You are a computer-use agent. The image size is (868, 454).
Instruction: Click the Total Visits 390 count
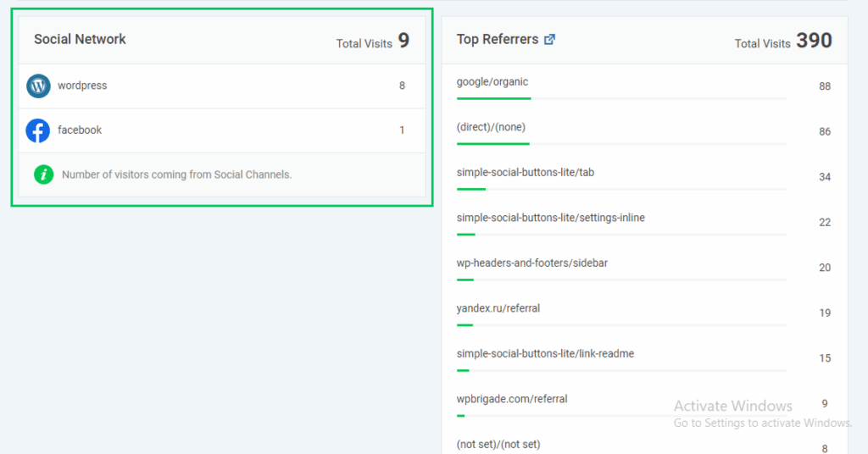(813, 41)
